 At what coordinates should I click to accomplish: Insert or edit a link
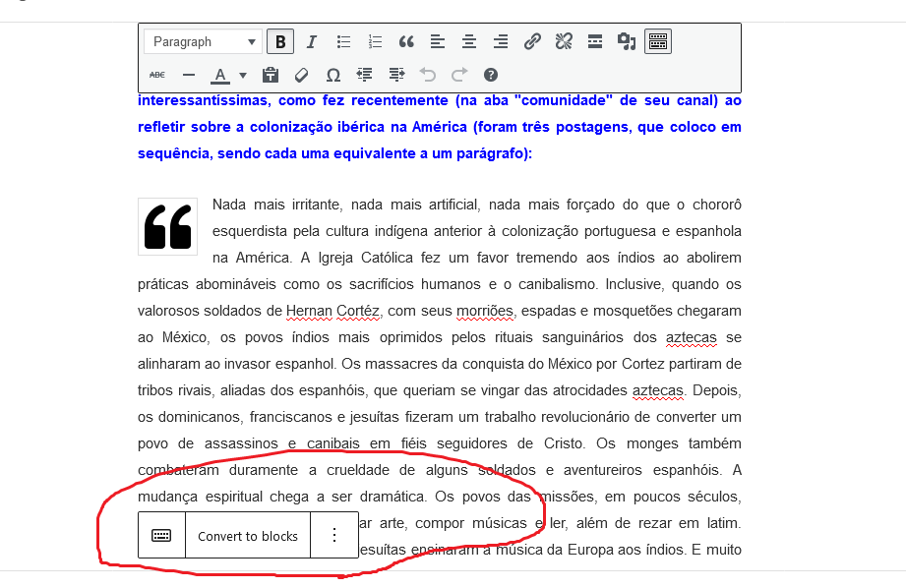[x=532, y=41]
